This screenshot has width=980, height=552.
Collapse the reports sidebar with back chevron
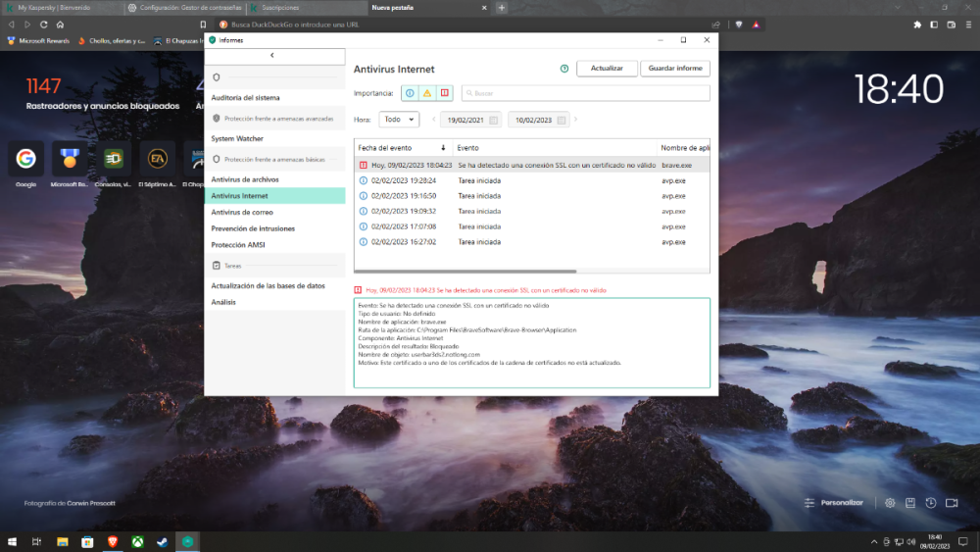pos(271,56)
